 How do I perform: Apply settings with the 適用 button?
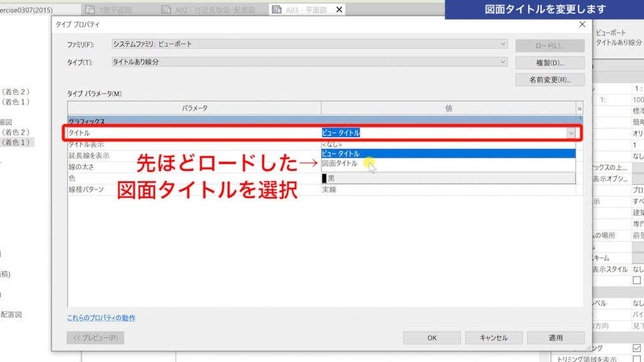tap(556, 337)
